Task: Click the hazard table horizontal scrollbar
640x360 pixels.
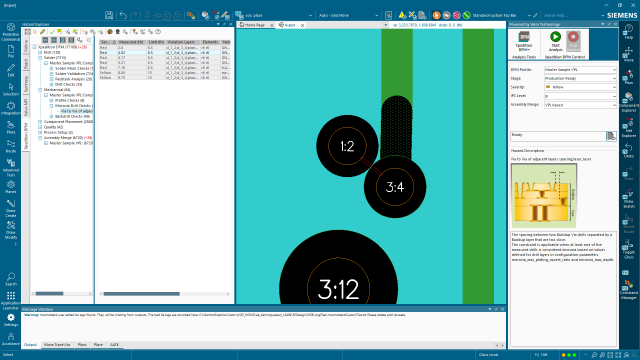Action: click(141, 294)
